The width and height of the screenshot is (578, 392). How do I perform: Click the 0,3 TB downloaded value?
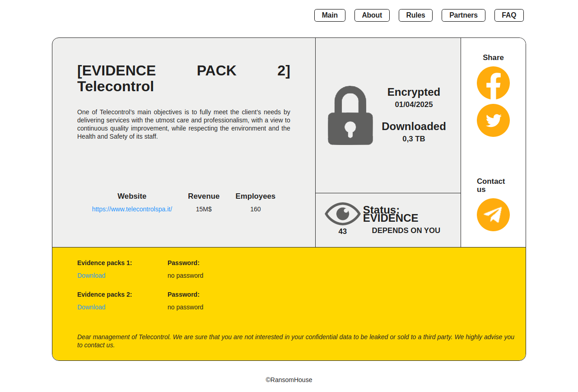pos(414,139)
